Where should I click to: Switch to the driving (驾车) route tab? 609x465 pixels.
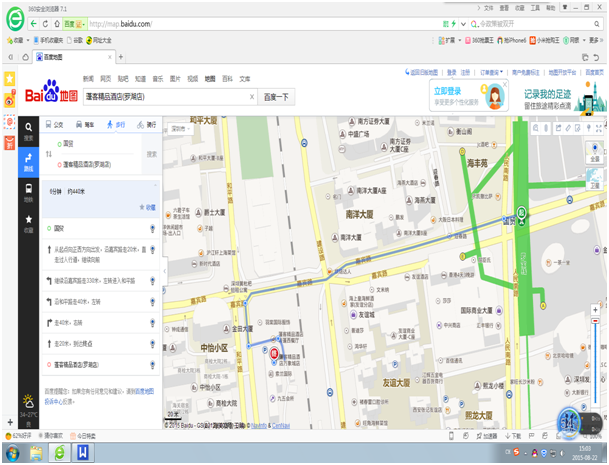click(85, 125)
